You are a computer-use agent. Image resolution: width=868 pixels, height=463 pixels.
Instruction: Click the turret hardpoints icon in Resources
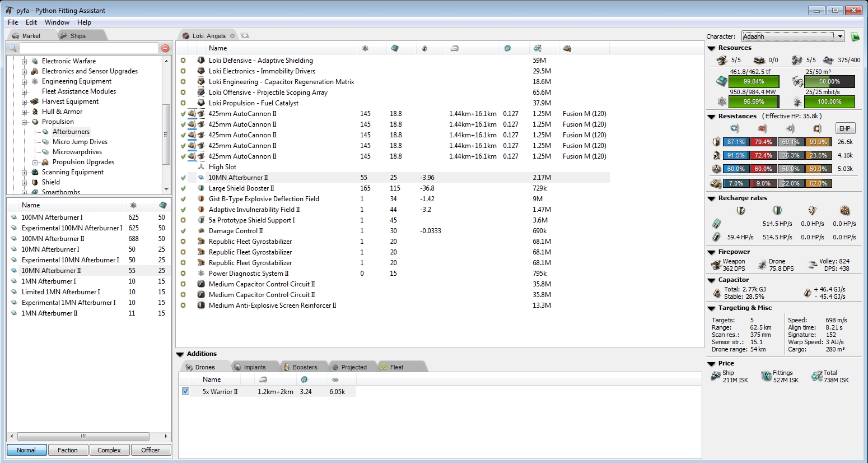click(722, 60)
